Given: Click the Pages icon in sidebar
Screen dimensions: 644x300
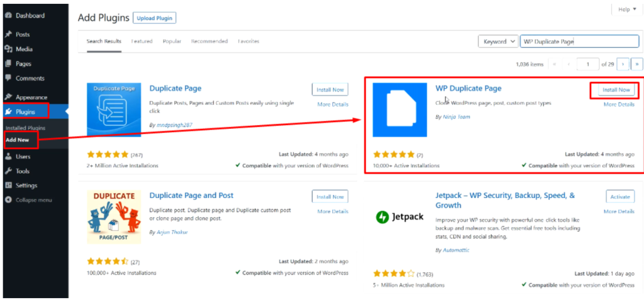Looking at the screenshot, I should coord(8,64).
